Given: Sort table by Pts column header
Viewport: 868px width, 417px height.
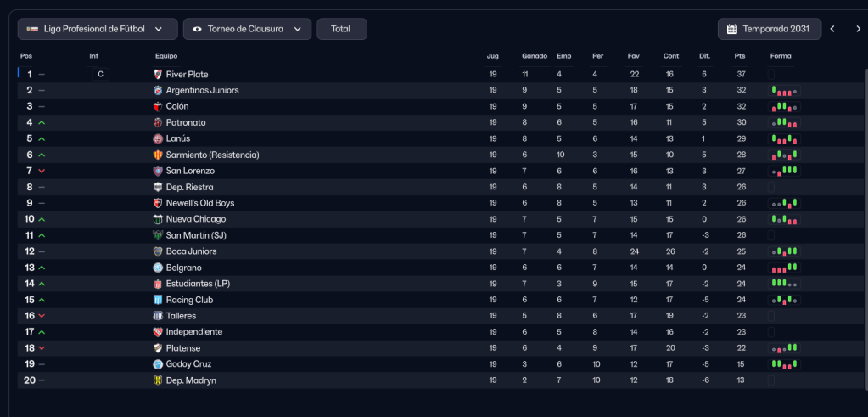Looking at the screenshot, I should [x=739, y=56].
